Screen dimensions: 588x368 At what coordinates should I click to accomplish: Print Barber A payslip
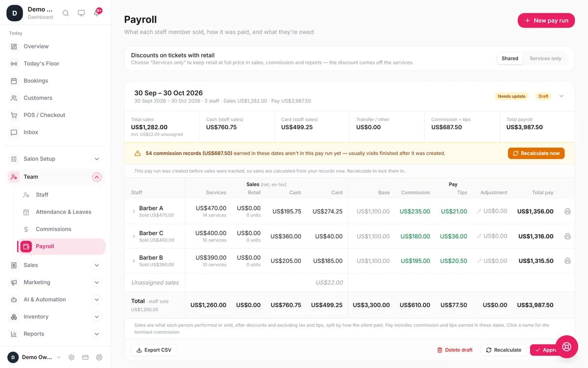click(567, 211)
